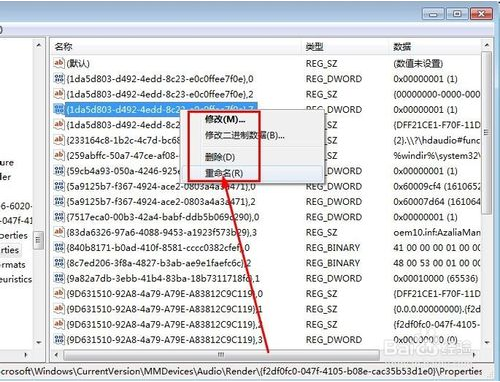
Task: Click horizontal scrollbar thumb of values list
Action: tap(221, 355)
